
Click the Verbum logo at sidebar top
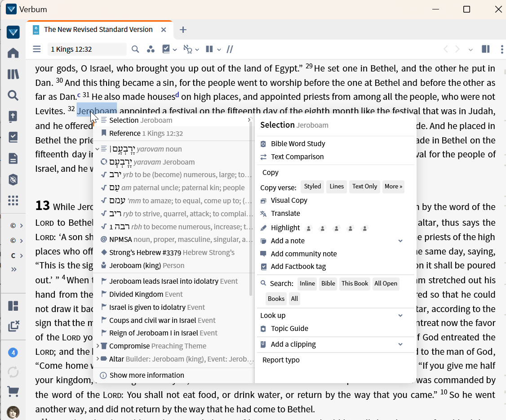13,32
